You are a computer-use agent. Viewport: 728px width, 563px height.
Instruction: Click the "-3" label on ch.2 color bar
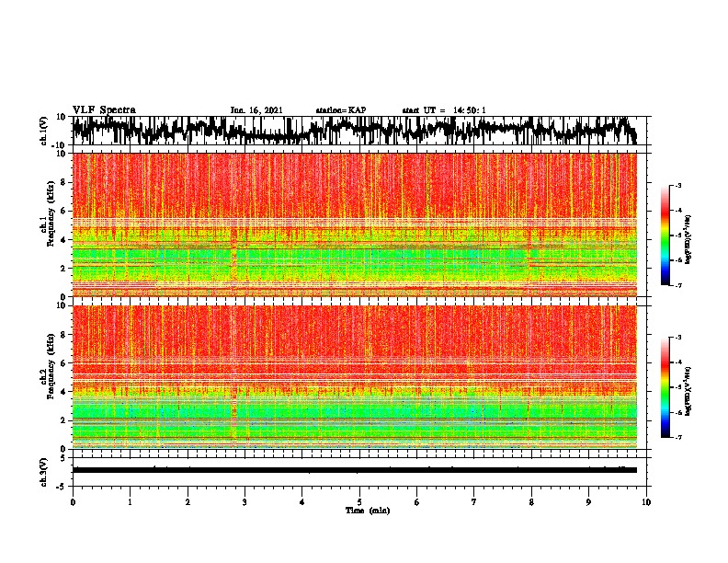tap(677, 338)
